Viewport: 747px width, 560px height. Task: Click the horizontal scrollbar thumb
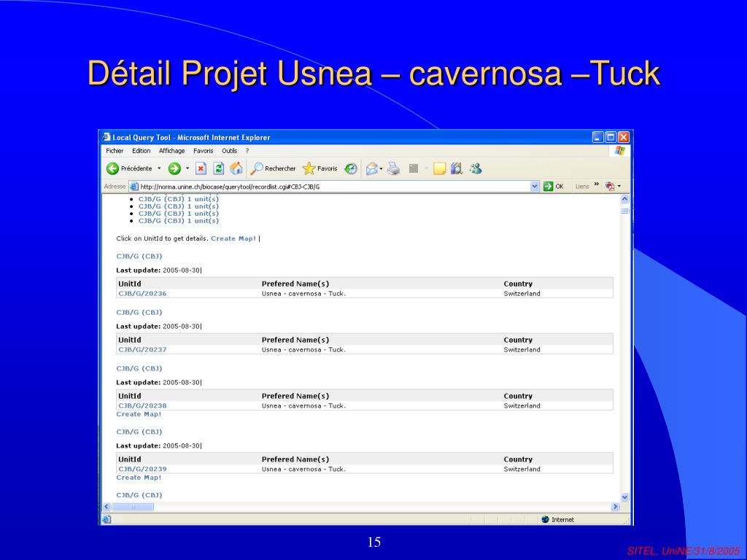133,507
